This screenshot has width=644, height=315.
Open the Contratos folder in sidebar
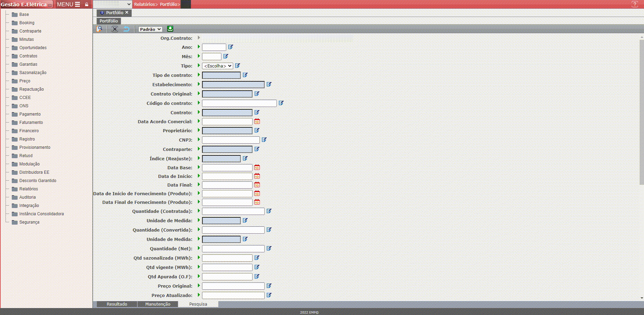(28, 56)
